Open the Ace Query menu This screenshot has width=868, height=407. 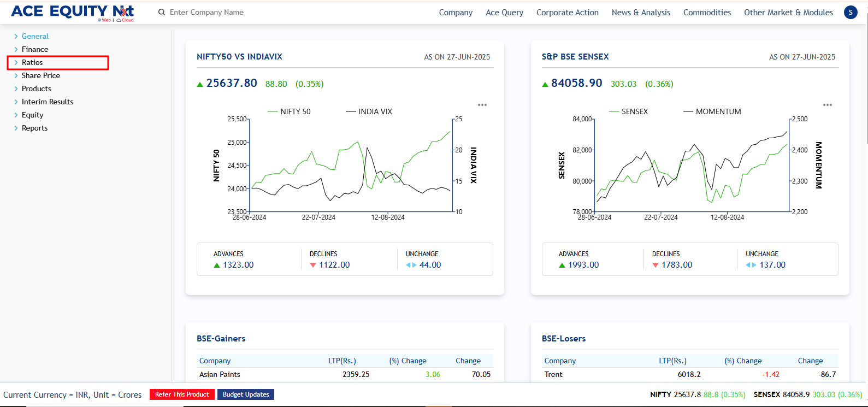[x=504, y=13]
